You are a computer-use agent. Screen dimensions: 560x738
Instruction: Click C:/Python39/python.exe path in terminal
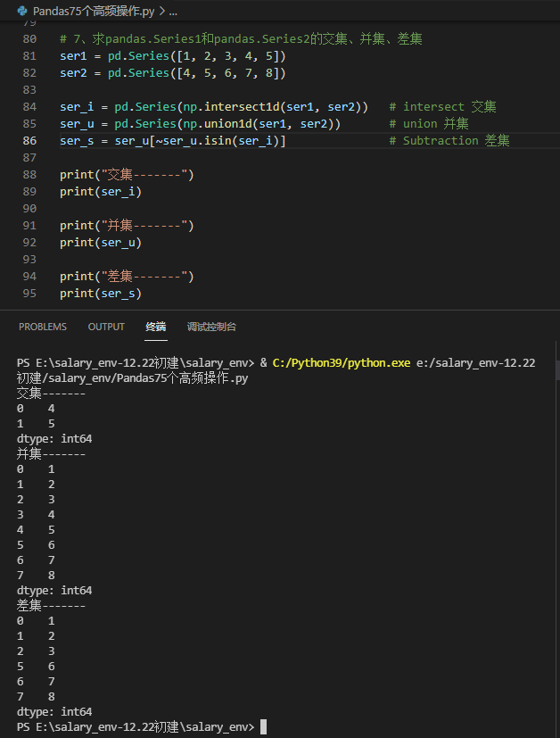pyautogui.click(x=342, y=363)
